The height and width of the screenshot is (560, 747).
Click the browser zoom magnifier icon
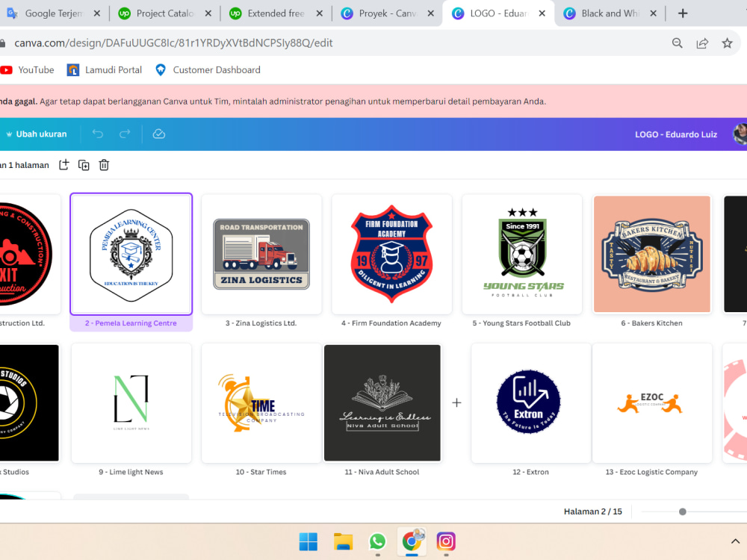[x=677, y=43]
